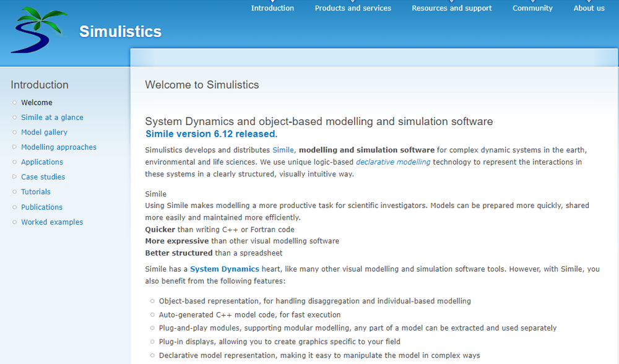
Task: Click the bullet beside Simile at a glance
Action: tap(15, 117)
